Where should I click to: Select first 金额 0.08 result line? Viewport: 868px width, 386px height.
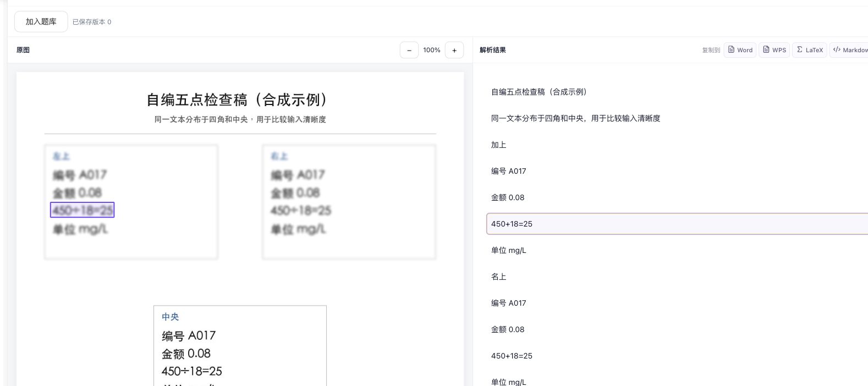(x=508, y=197)
